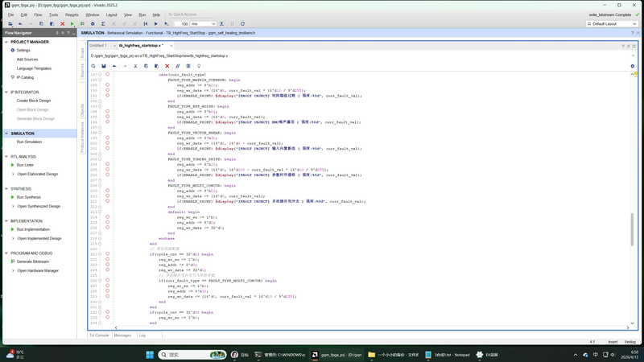This screenshot has width=644, height=362.
Task: Toggle breakpoint on code line 205
Action: pos(108,170)
